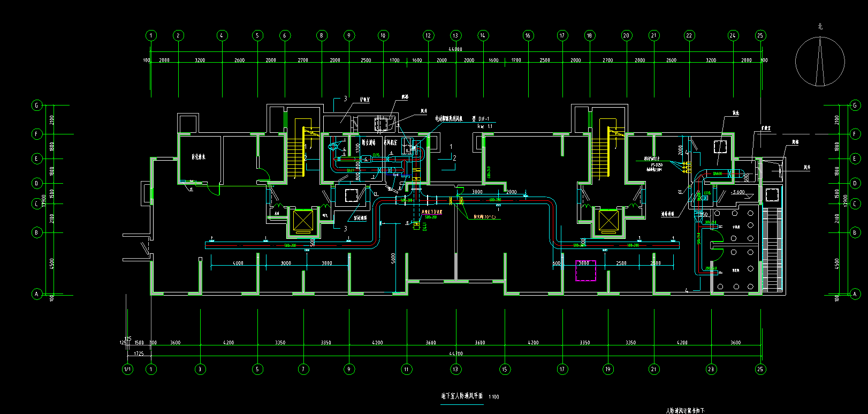
Task: Pick grid axis bubble numbered 18
Action: 589,36
